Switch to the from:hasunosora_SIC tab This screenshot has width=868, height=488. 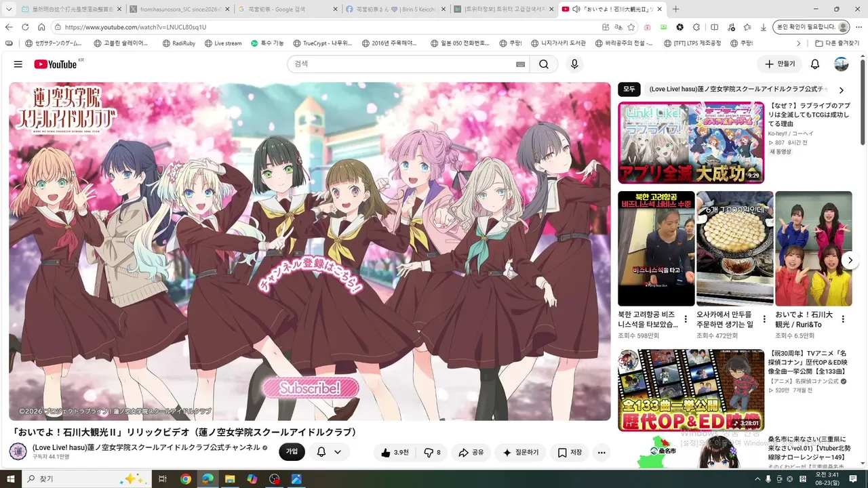pos(179,9)
